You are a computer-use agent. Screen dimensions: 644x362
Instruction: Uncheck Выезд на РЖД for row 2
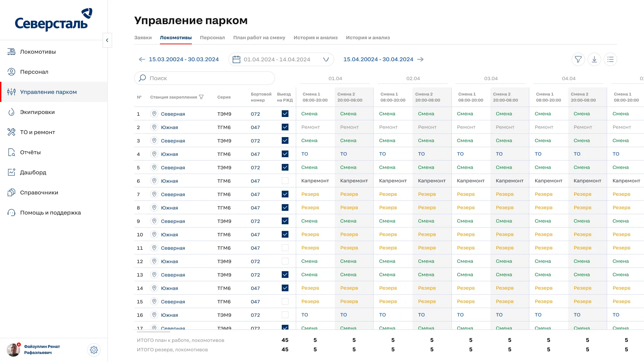pyautogui.click(x=285, y=127)
